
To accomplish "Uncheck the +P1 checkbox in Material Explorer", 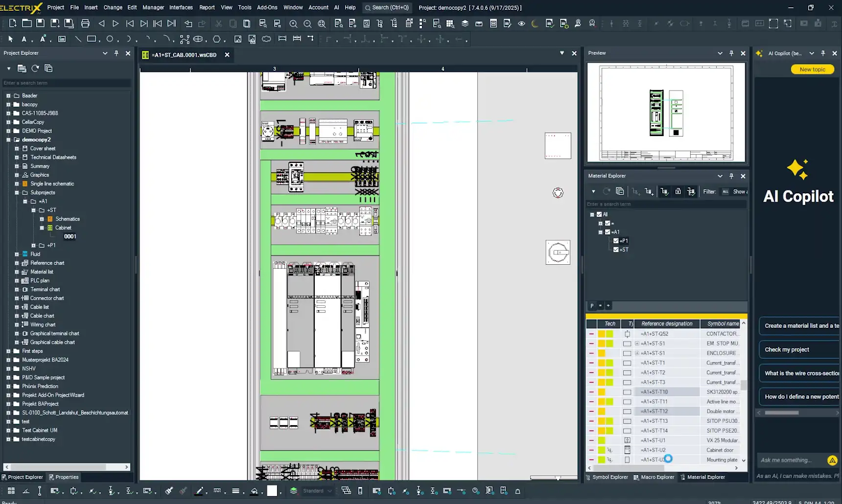I will (x=616, y=241).
